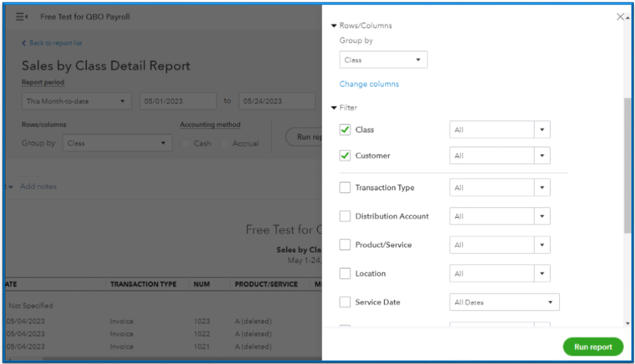635x364 pixels.
Task: Click the Accounting method label
Action: click(210, 125)
